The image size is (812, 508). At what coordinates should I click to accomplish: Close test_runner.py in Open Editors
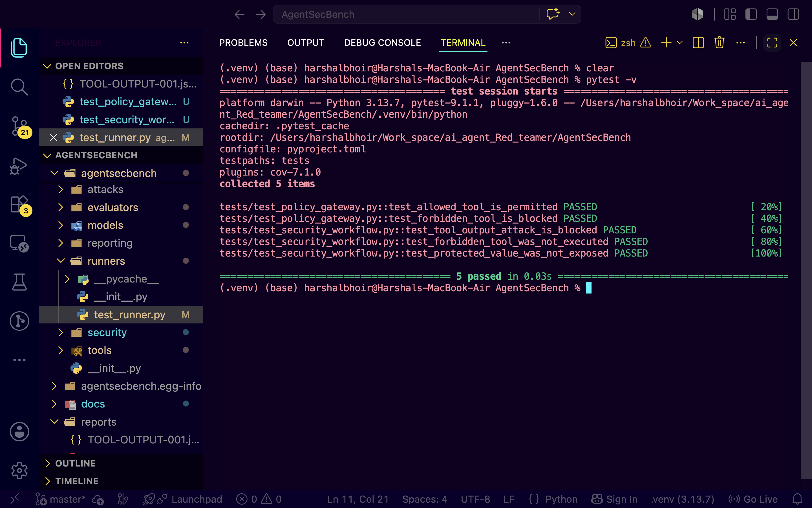53,137
